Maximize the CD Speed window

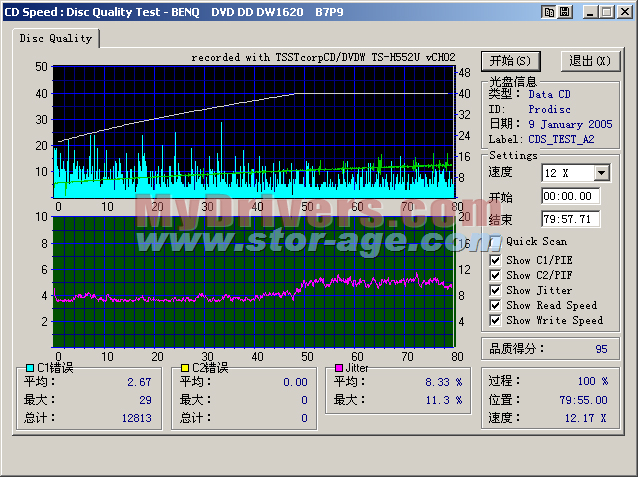pos(606,12)
